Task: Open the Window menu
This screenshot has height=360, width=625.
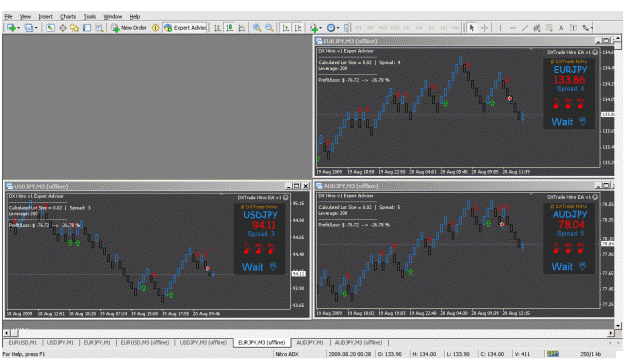Action: point(113,16)
